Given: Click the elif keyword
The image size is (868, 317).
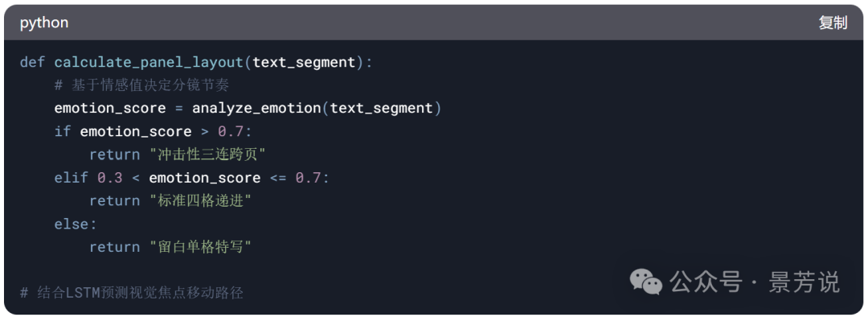Looking at the screenshot, I should (x=72, y=177).
